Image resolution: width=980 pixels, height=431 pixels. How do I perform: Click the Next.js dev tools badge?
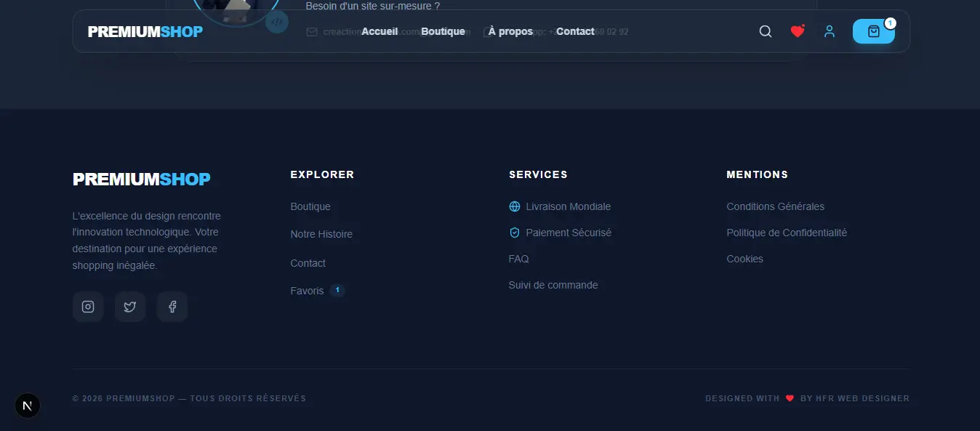tap(28, 406)
